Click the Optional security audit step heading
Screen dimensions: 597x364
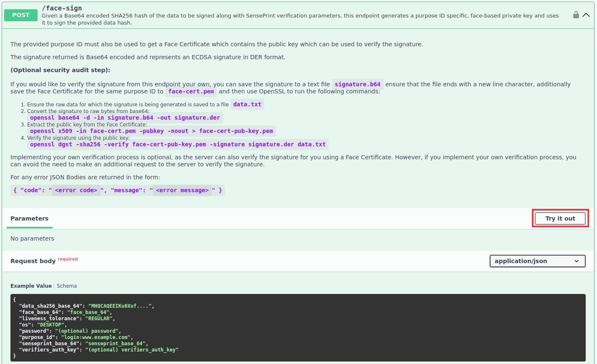(x=60, y=70)
